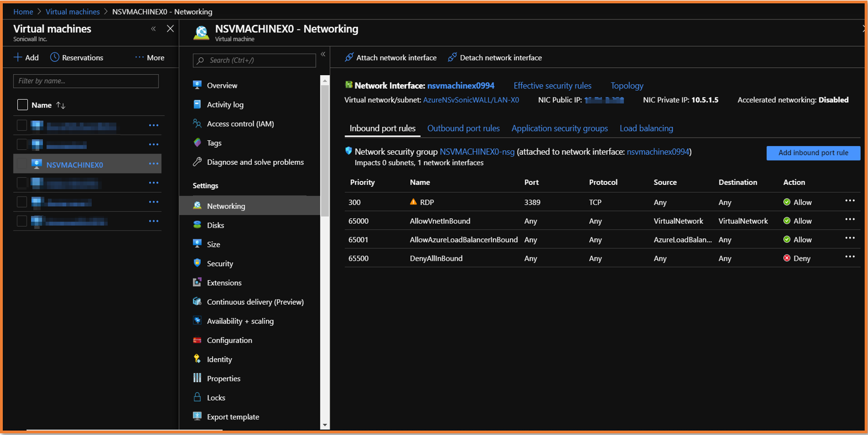This screenshot has height=435, width=868.
Task: Open context menu for last VM row
Action: pyautogui.click(x=154, y=221)
